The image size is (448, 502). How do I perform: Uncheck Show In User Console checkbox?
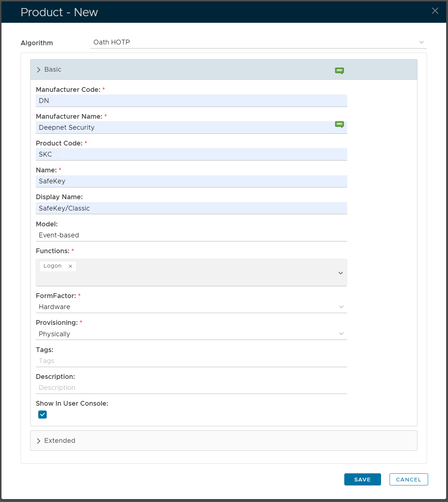(43, 415)
